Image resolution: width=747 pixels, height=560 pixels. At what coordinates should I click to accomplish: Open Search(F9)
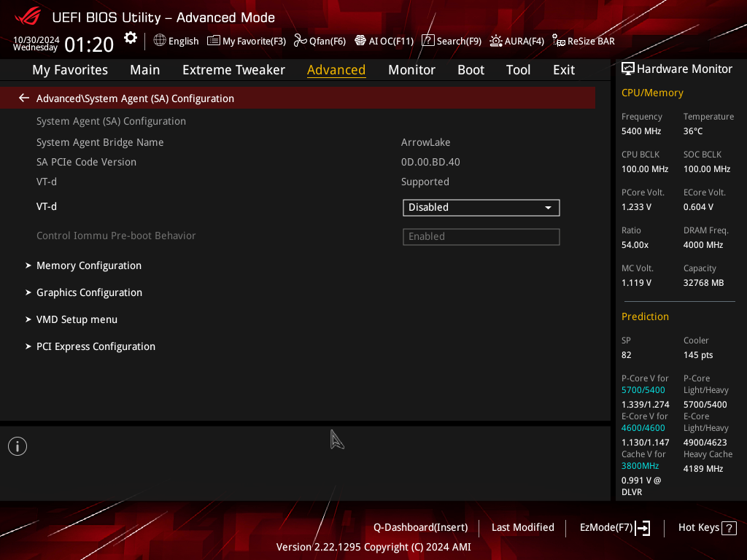459,41
